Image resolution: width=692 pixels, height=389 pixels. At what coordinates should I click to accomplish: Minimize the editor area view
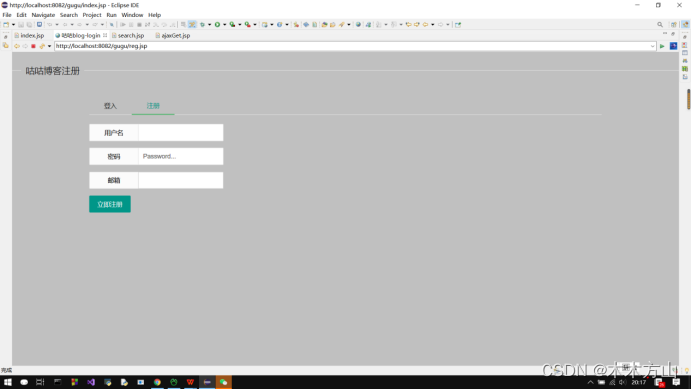[x=665, y=34]
